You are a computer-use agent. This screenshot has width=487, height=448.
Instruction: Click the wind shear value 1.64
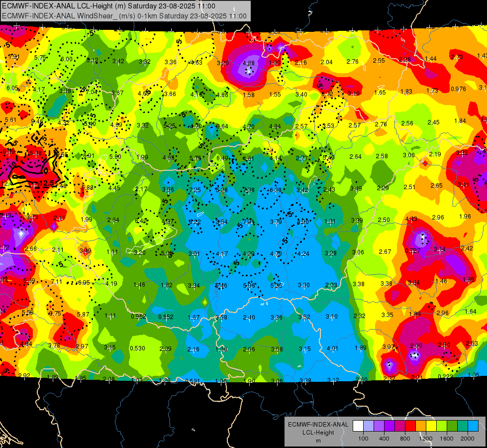[x=471, y=311]
